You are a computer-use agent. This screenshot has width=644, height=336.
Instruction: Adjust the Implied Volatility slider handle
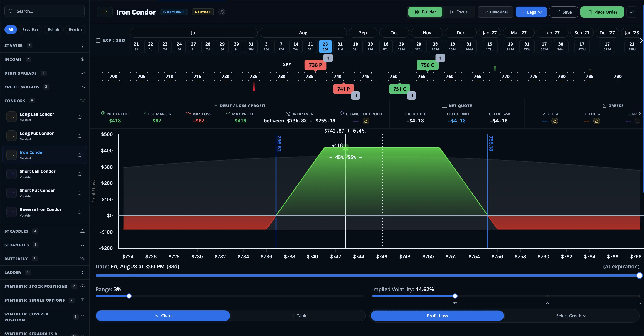455,296
